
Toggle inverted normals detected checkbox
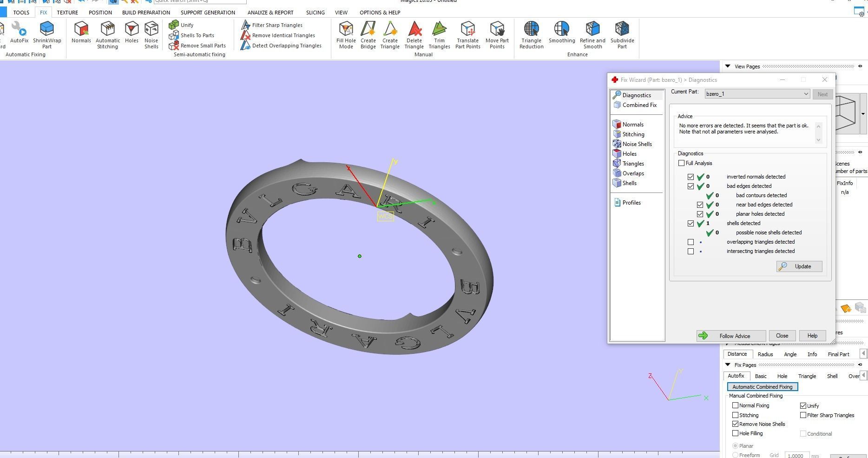point(690,177)
